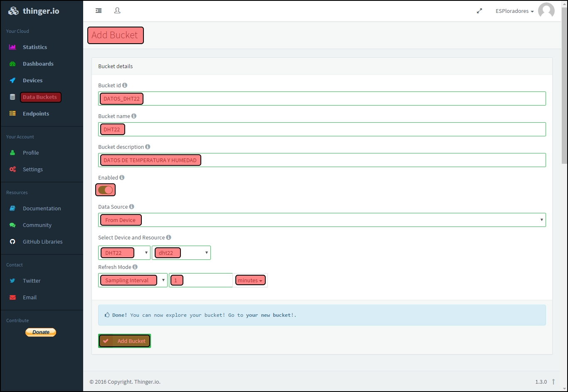Click the scroll-to-top arrow in footer
Image resolution: width=568 pixels, height=392 pixels.
(x=553, y=382)
